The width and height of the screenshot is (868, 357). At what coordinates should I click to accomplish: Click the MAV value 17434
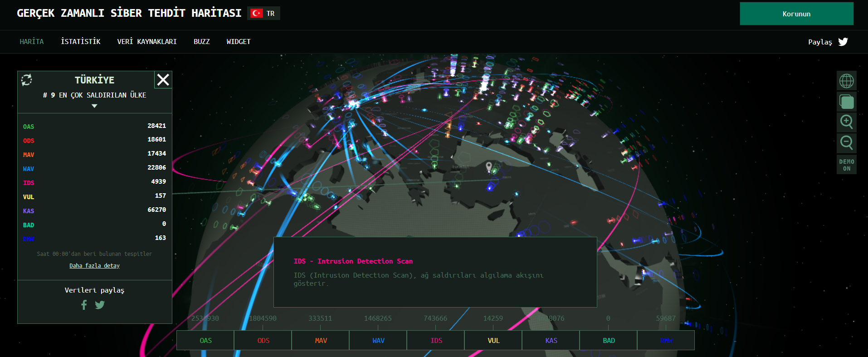pos(157,153)
